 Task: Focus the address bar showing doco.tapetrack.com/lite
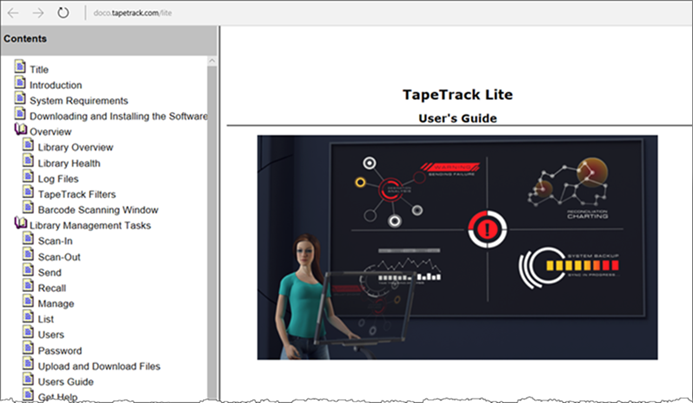[133, 13]
